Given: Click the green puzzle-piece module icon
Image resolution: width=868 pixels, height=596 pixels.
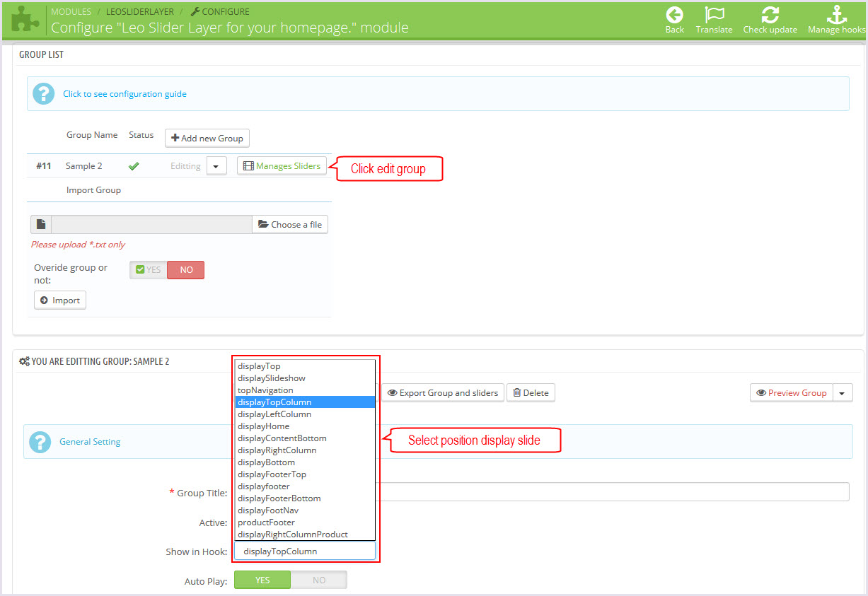Looking at the screenshot, I should [x=25, y=19].
